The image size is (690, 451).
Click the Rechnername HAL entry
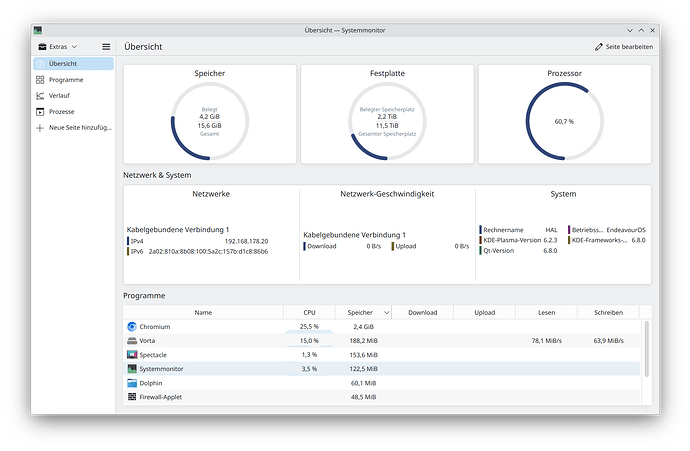pyautogui.click(x=518, y=230)
